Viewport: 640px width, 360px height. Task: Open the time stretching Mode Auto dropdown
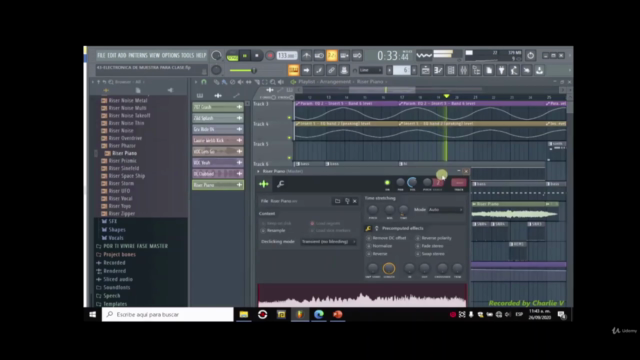[x=445, y=210]
